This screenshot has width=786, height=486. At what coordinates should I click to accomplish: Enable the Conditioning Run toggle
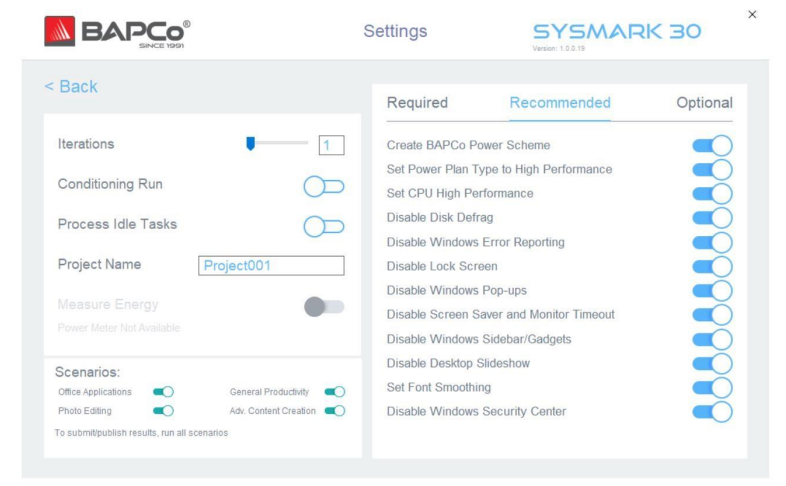[x=323, y=185]
